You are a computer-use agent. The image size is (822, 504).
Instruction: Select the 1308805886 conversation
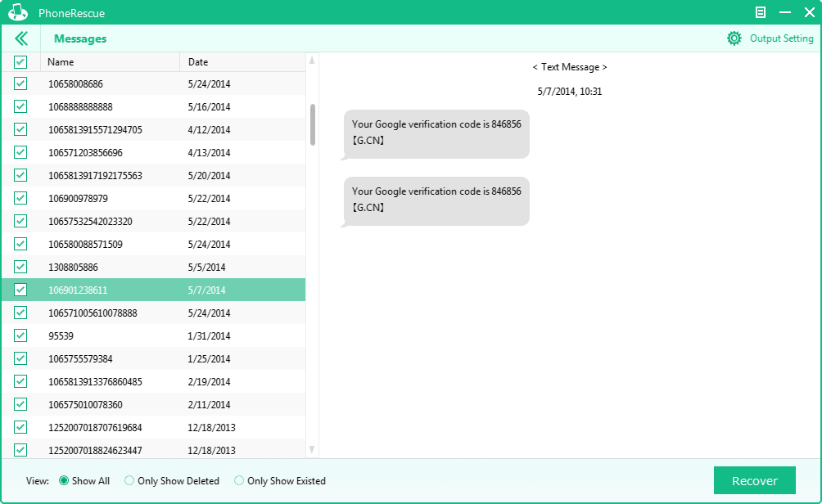click(x=154, y=268)
